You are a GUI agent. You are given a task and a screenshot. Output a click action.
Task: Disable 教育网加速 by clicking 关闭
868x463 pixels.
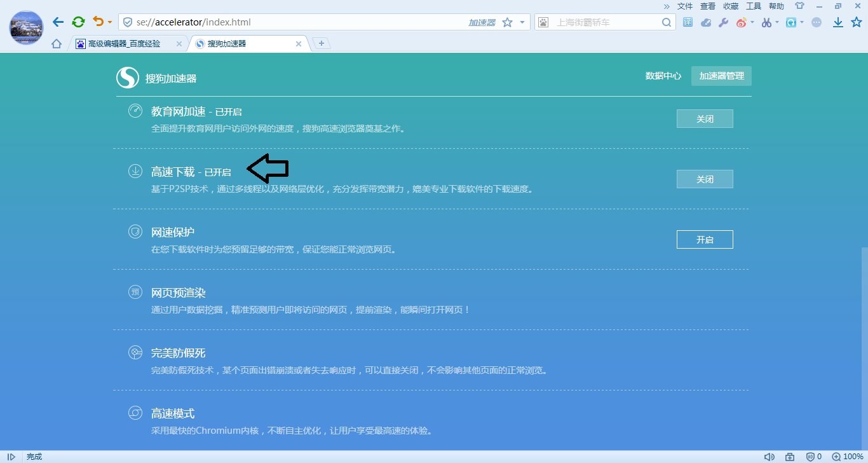pos(705,118)
